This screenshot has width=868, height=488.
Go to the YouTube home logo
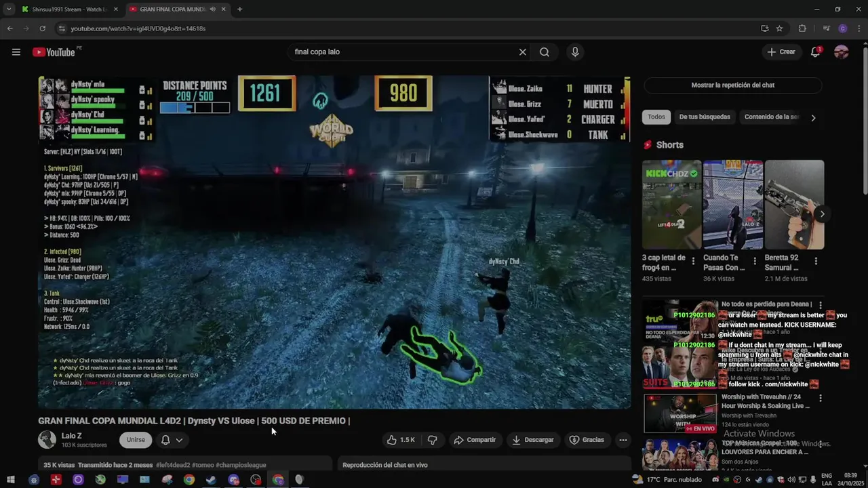click(x=54, y=52)
